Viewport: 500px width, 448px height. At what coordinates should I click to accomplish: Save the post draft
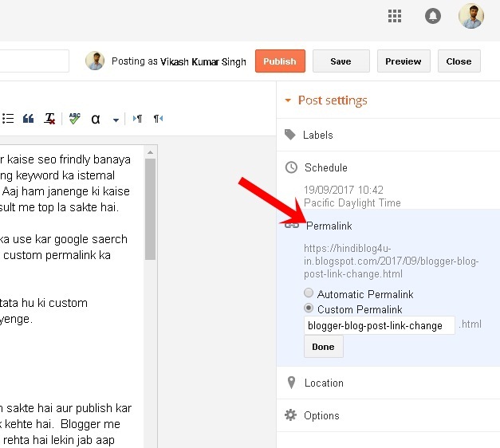(x=341, y=61)
